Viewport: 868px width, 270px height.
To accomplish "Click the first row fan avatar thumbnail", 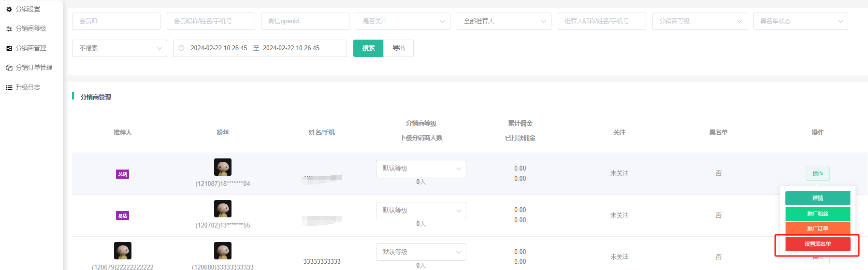I will tap(223, 167).
